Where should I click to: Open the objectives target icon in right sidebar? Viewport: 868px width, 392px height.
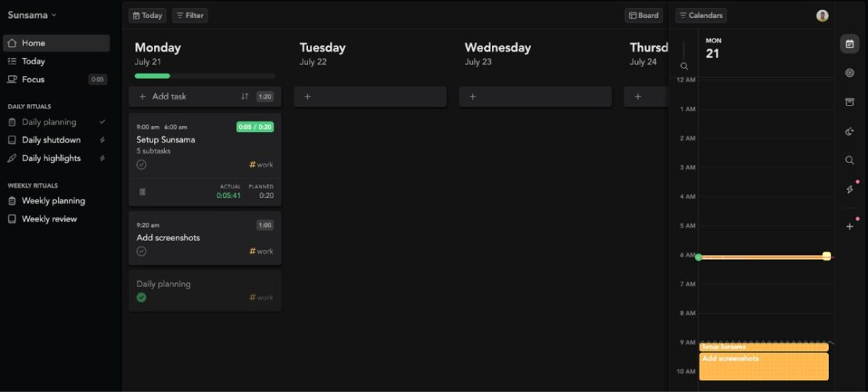(x=850, y=73)
